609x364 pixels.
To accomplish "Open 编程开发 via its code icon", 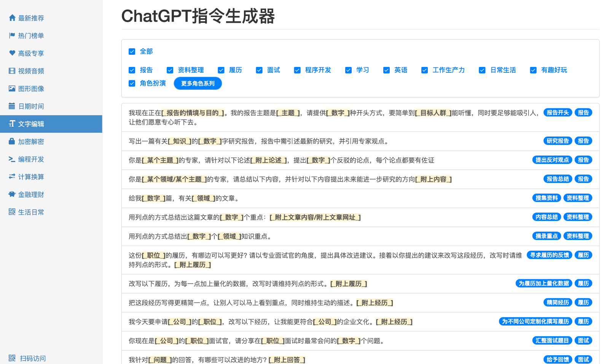I will point(12,159).
